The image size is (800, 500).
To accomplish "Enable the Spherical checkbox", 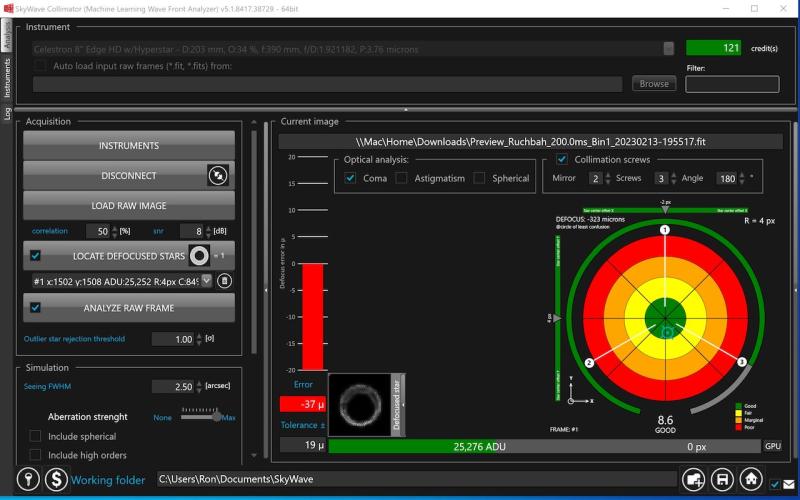I will coord(479,178).
